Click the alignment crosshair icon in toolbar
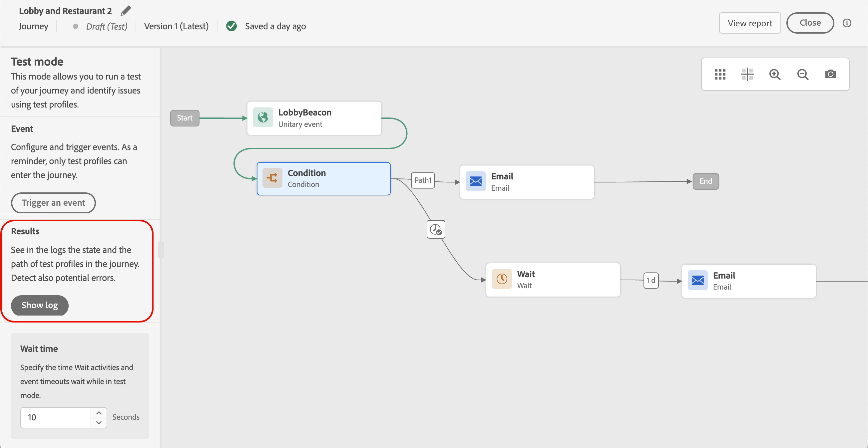The width and height of the screenshot is (868, 448). (747, 74)
